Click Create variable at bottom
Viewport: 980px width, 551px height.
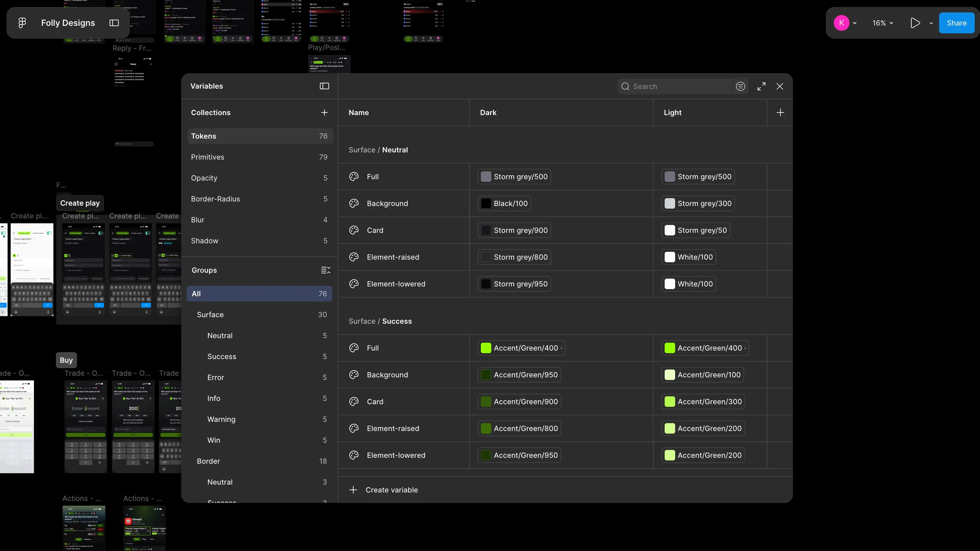383,490
